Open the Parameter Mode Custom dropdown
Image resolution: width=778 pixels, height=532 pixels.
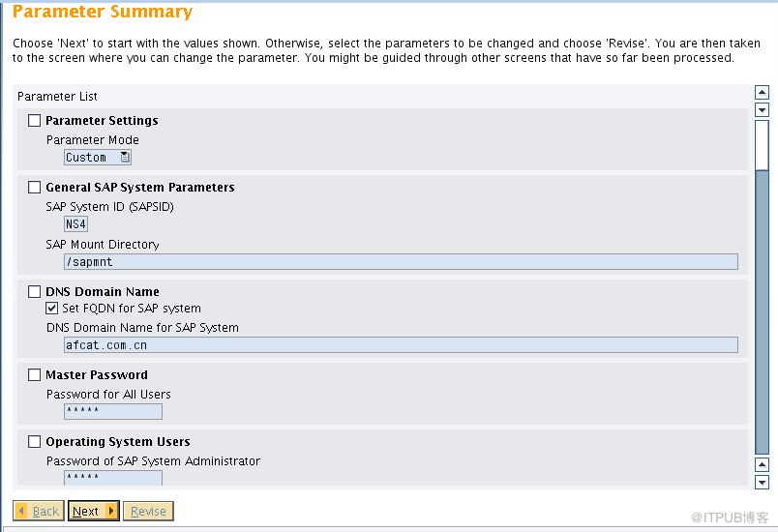pyautogui.click(x=98, y=157)
